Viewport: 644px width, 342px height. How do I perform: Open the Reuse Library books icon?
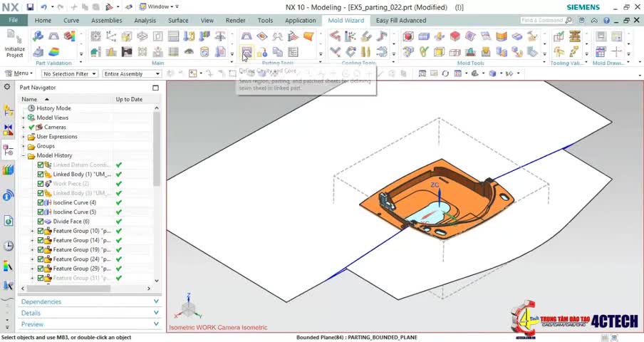9,170
